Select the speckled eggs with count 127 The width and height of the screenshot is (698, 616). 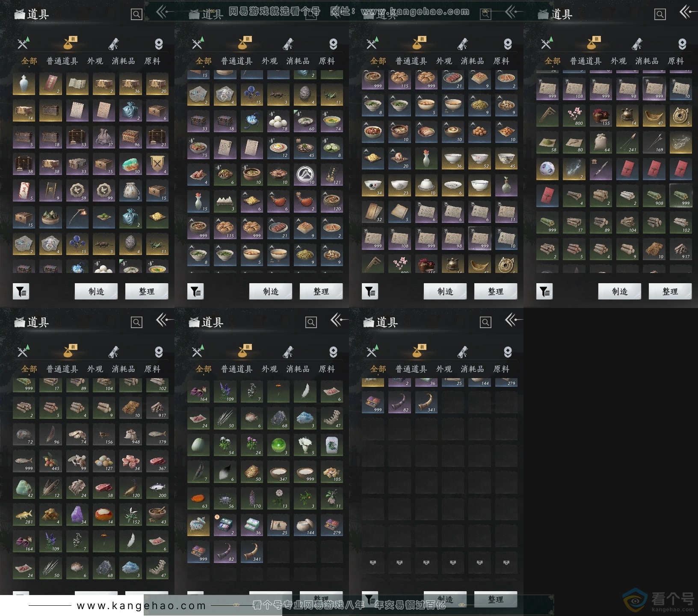pos(104,461)
